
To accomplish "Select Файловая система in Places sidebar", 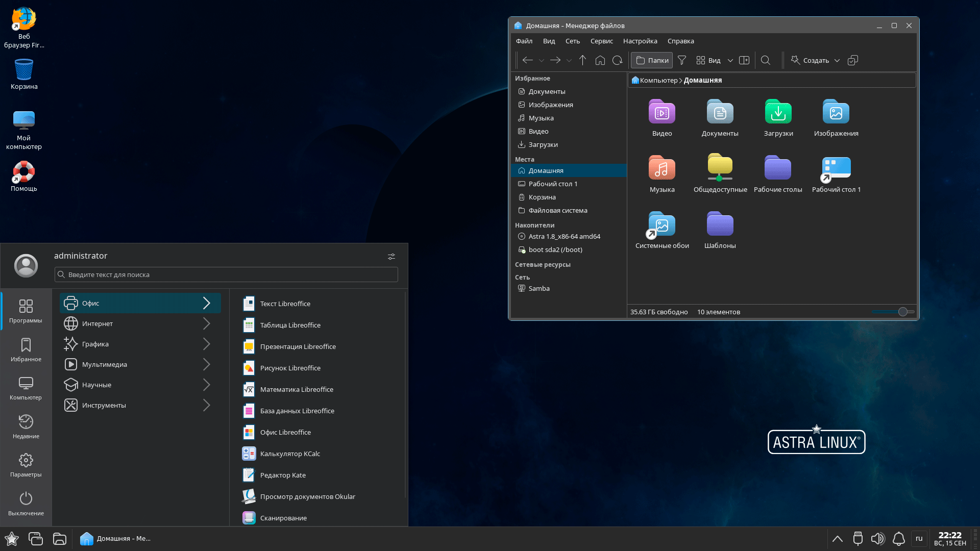I will [x=557, y=210].
